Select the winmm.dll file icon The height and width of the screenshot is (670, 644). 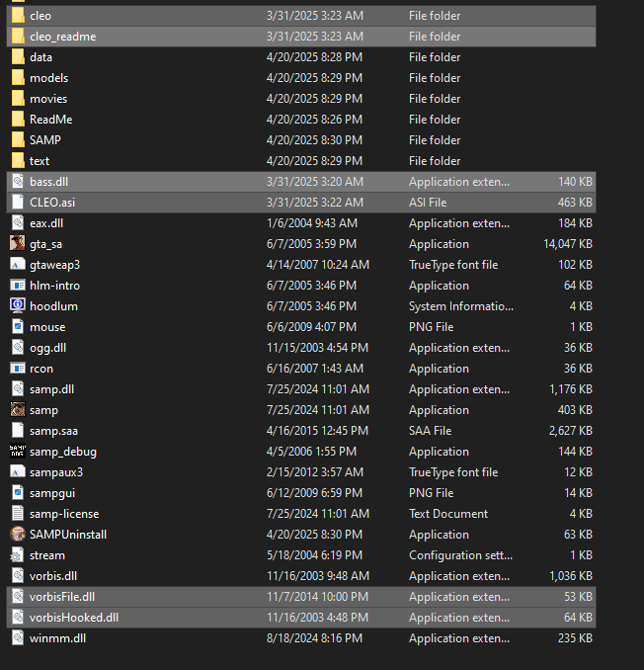[x=18, y=638]
